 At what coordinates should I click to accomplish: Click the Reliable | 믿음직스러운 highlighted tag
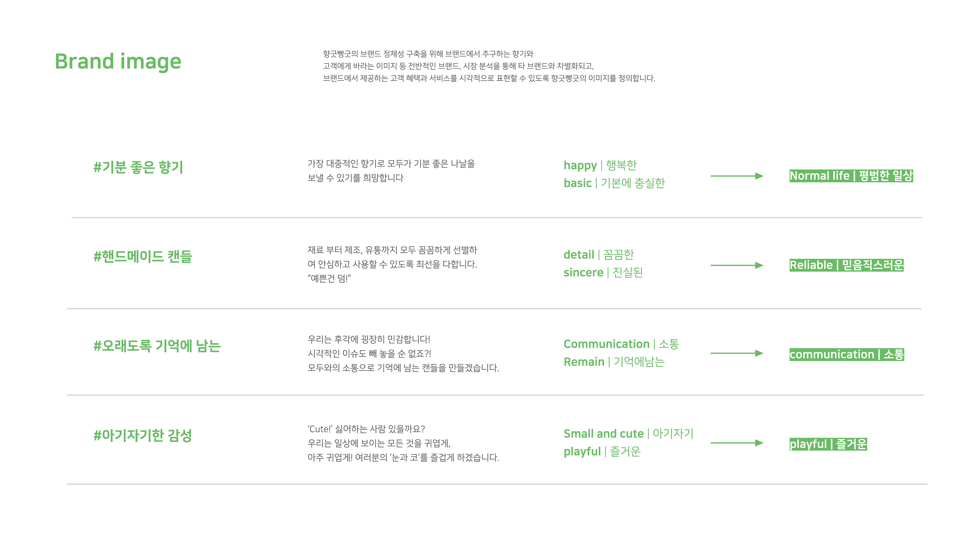click(x=847, y=265)
